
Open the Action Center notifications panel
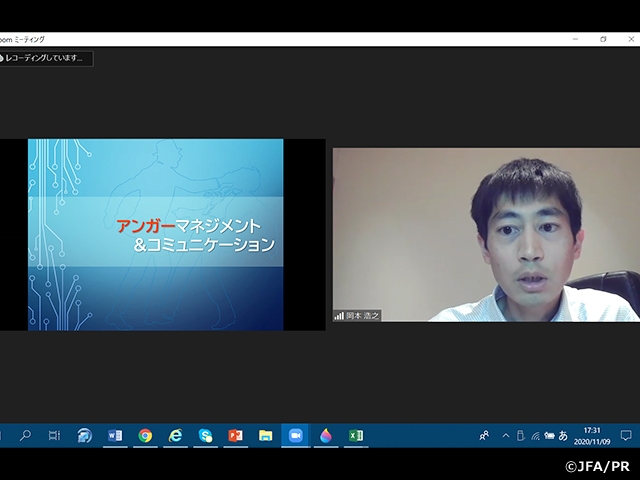(626, 436)
